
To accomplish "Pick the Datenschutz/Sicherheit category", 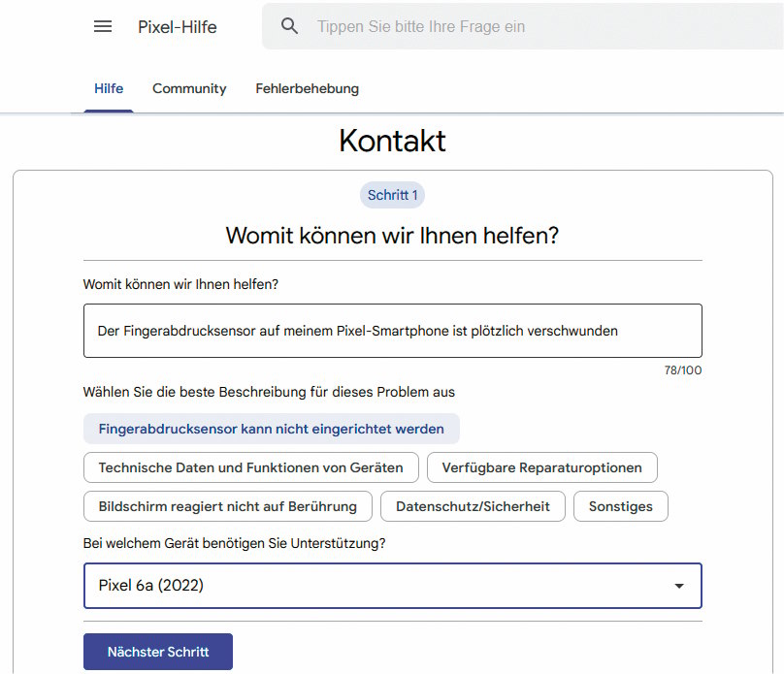I will 473,506.
